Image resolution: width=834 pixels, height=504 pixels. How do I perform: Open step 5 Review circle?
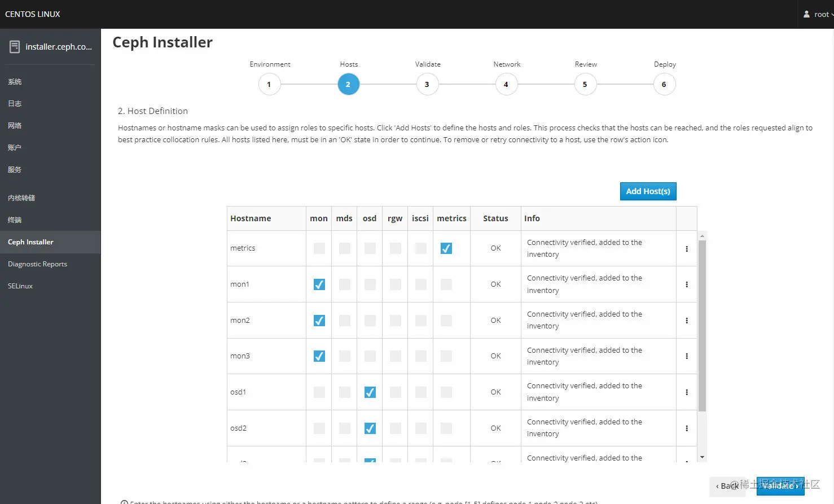click(x=585, y=85)
